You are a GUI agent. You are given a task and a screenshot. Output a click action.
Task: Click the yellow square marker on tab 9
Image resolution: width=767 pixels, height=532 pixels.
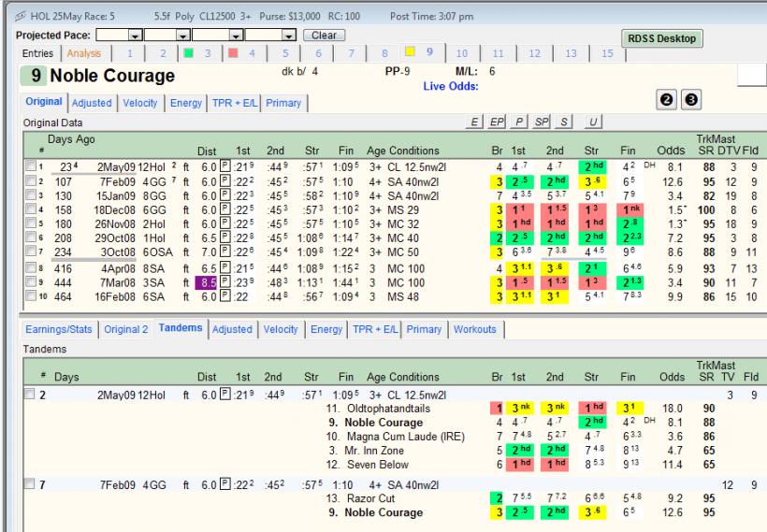click(x=410, y=51)
